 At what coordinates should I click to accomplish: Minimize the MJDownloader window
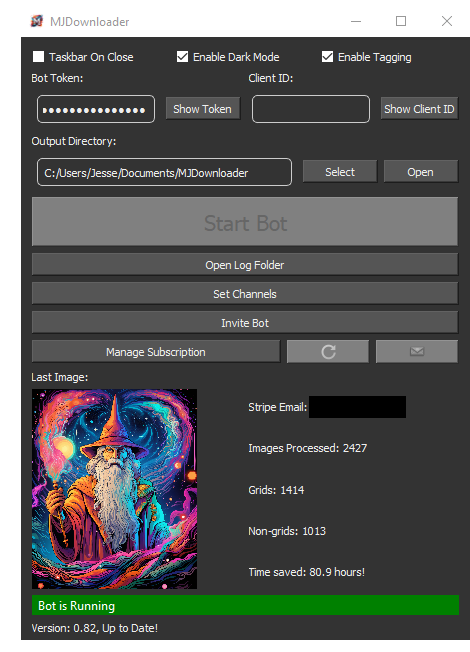[356, 21]
